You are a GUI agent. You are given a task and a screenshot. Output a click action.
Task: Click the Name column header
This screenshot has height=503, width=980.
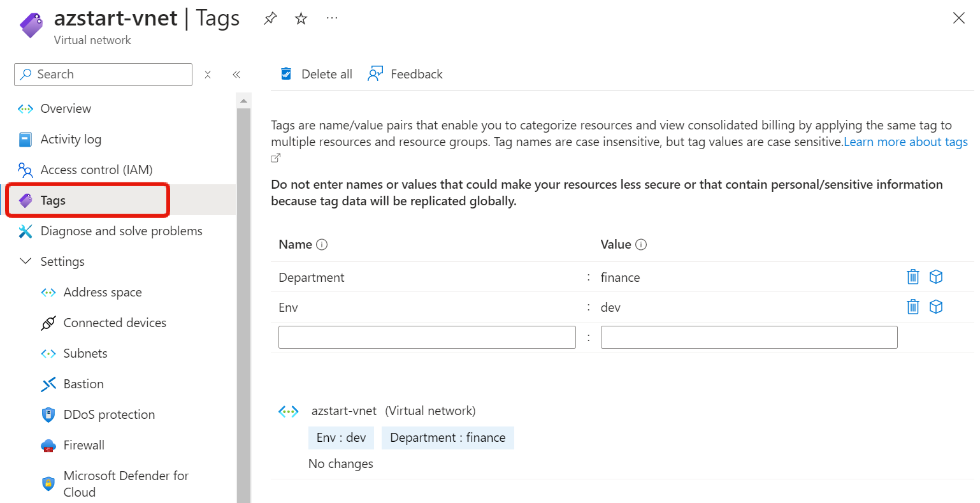[295, 245]
